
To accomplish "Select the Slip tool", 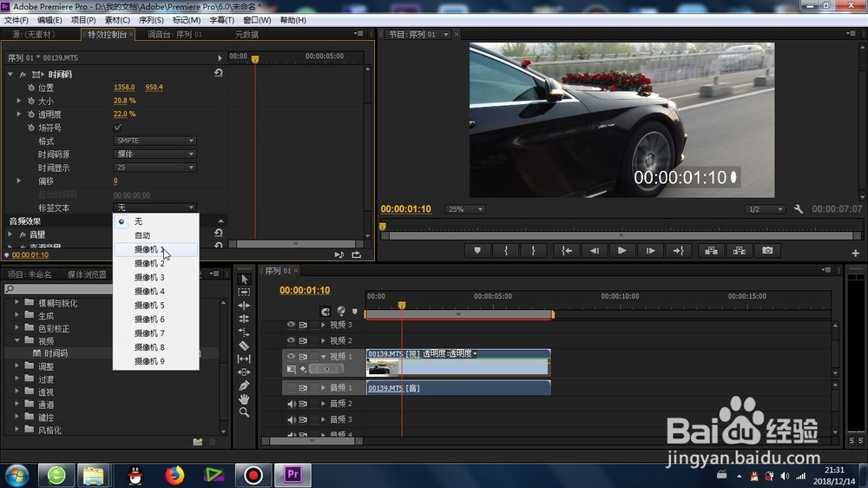I will click(x=244, y=359).
